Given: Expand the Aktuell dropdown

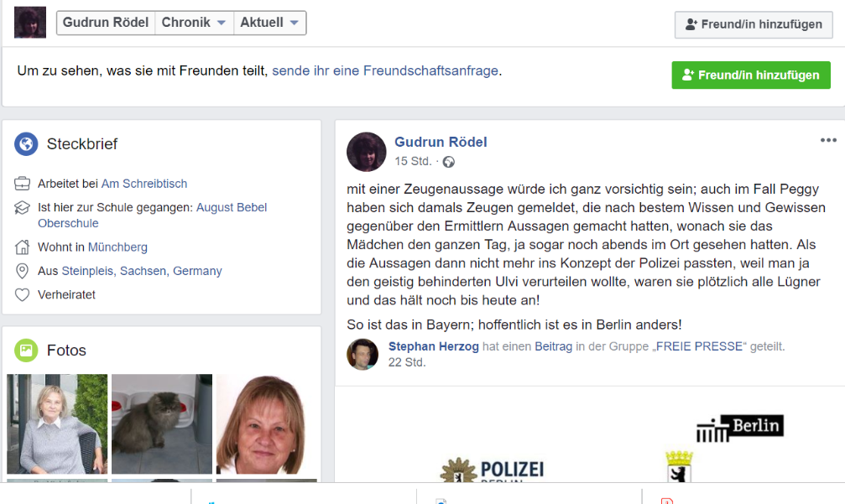Looking at the screenshot, I should (269, 23).
